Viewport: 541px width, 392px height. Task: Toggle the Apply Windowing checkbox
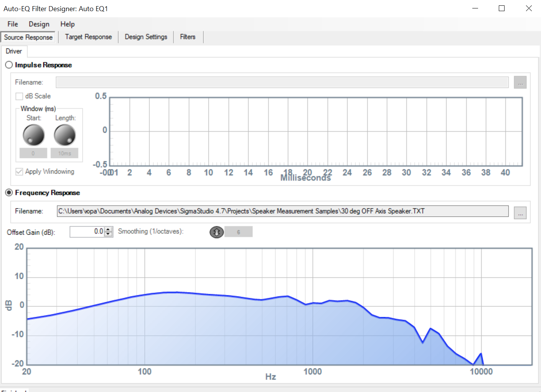tap(19, 171)
